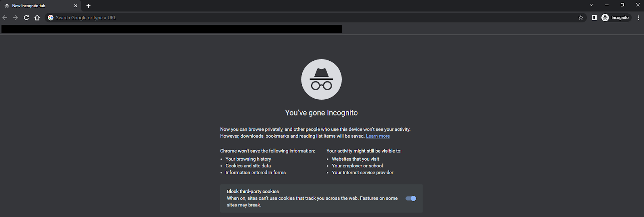Viewport: 644px width, 217px height.
Task: Click 'Cookies and site data' list item
Action: point(248,166)
